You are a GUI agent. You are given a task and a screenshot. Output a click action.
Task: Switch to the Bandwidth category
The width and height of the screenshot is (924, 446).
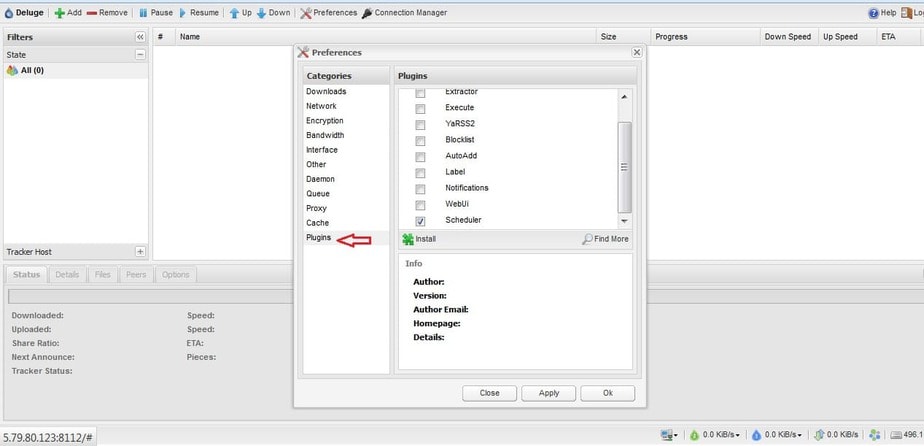tap(325, 135)
